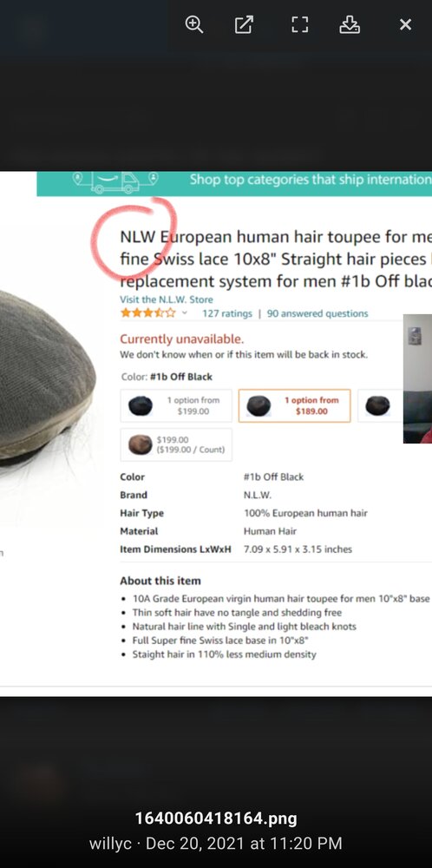Open Visit the N.L.W. Store link
This screenshot has height=868, width=432.
coord(167,299)
